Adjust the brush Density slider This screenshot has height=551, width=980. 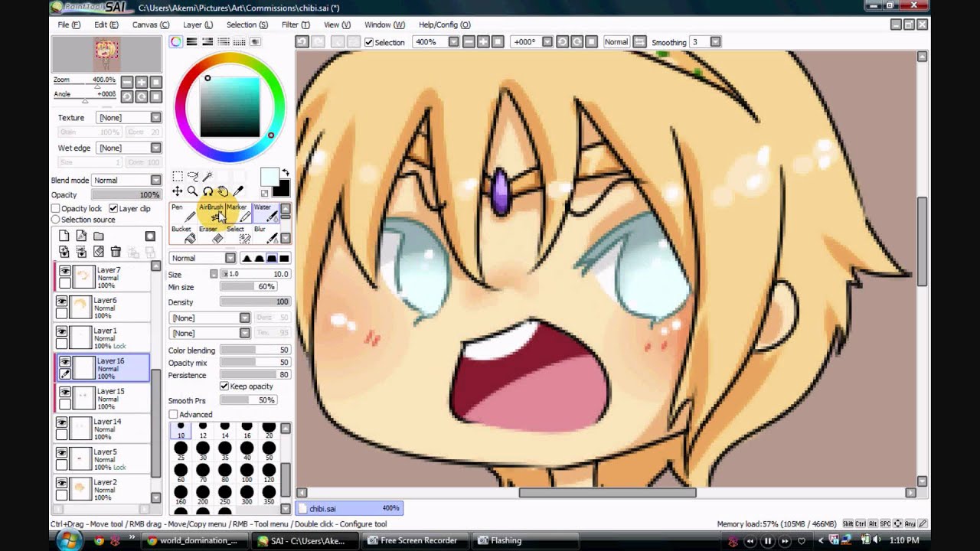pos(255,302)
